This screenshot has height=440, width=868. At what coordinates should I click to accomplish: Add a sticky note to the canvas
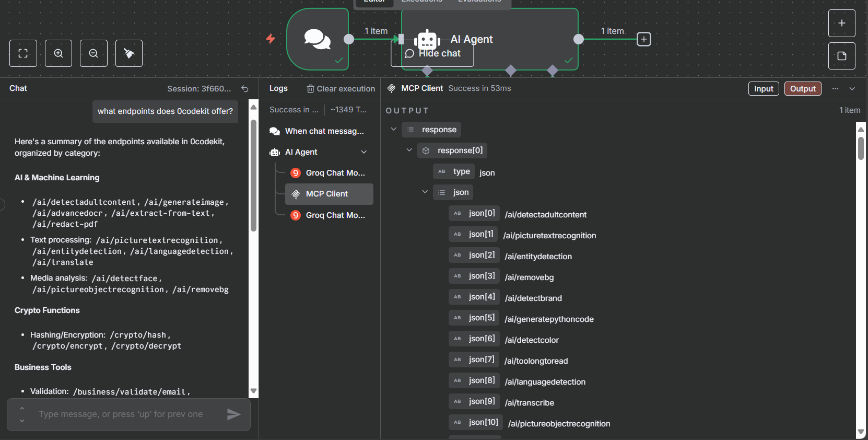[842, 56]
